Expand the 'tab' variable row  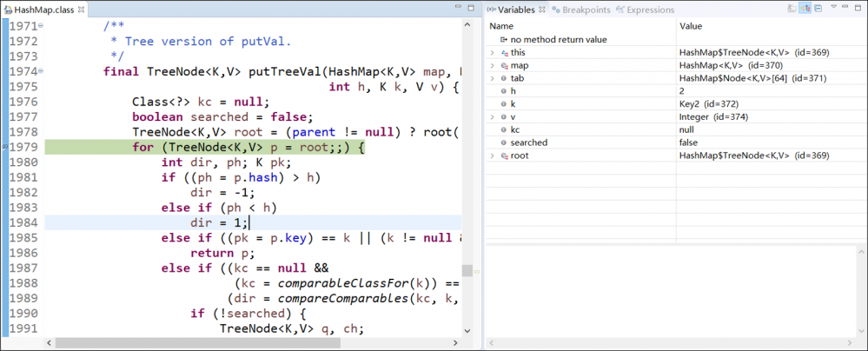click(492, 78)
